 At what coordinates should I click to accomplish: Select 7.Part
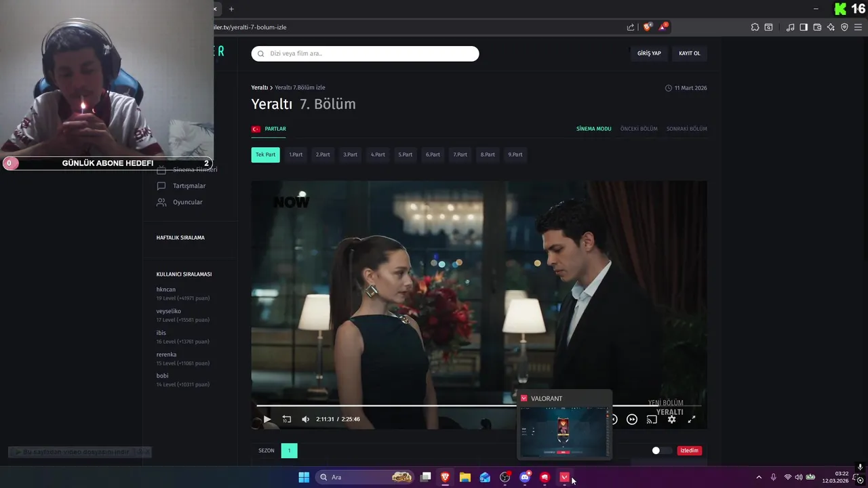click(460, 155)
